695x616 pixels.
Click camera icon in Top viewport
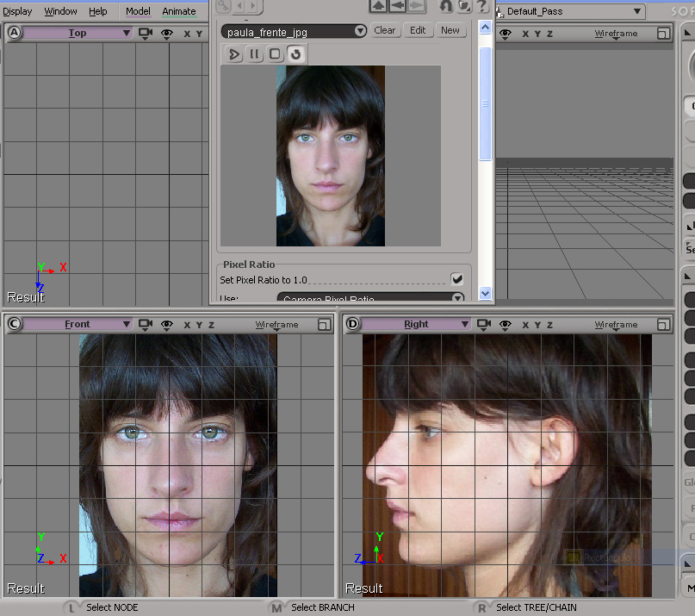[146, 34]
